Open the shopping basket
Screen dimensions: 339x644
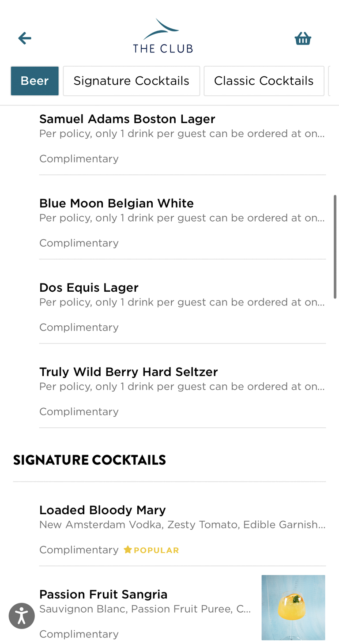coord(303,39)
